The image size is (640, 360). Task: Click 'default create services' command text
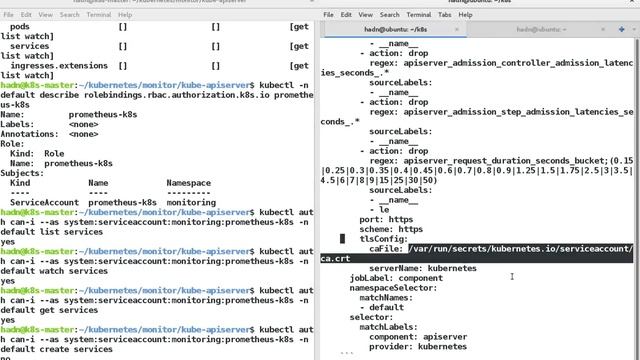[x=56, y=349]
